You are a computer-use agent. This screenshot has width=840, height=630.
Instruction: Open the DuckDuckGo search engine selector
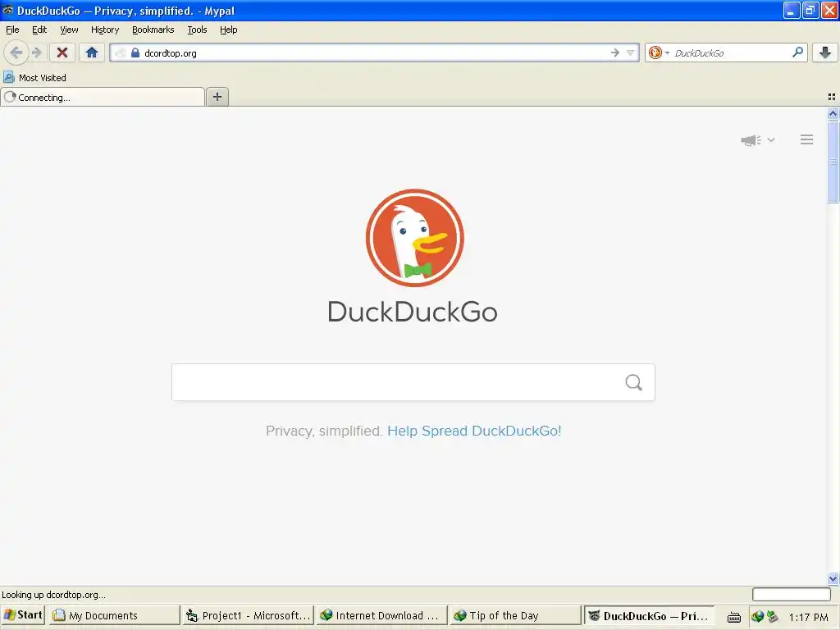(659, 52)
